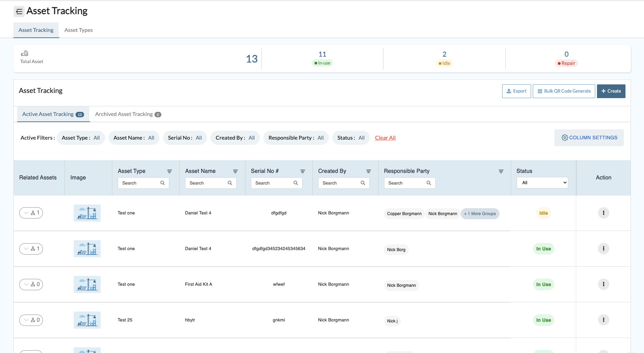
Task: Open the filter icon on Responsible Party column
Action: click(x=501, y=171)
